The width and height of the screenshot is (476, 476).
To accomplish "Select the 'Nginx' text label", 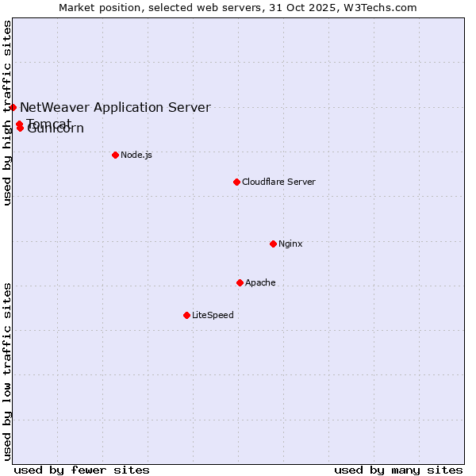I will tap(290, 244).
